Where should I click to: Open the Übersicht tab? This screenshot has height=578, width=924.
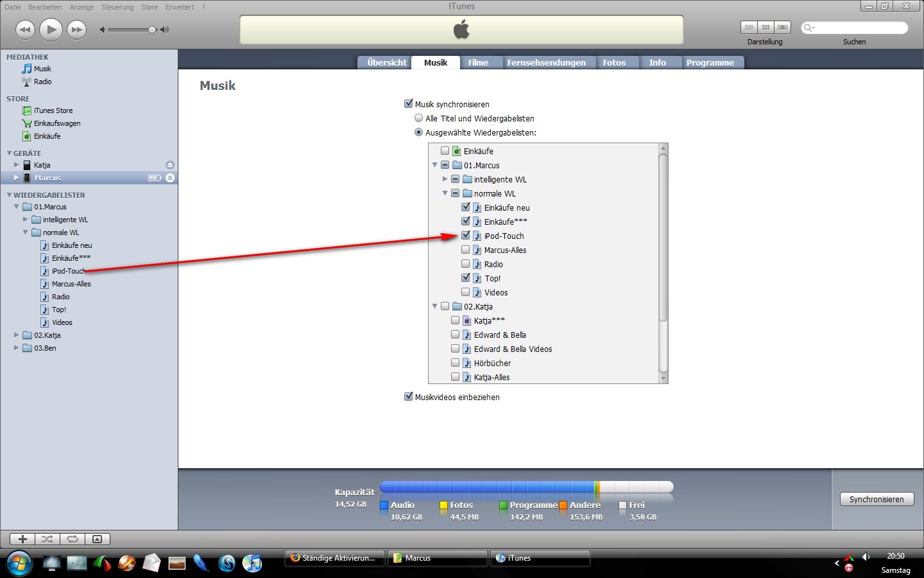pos(387,62)
